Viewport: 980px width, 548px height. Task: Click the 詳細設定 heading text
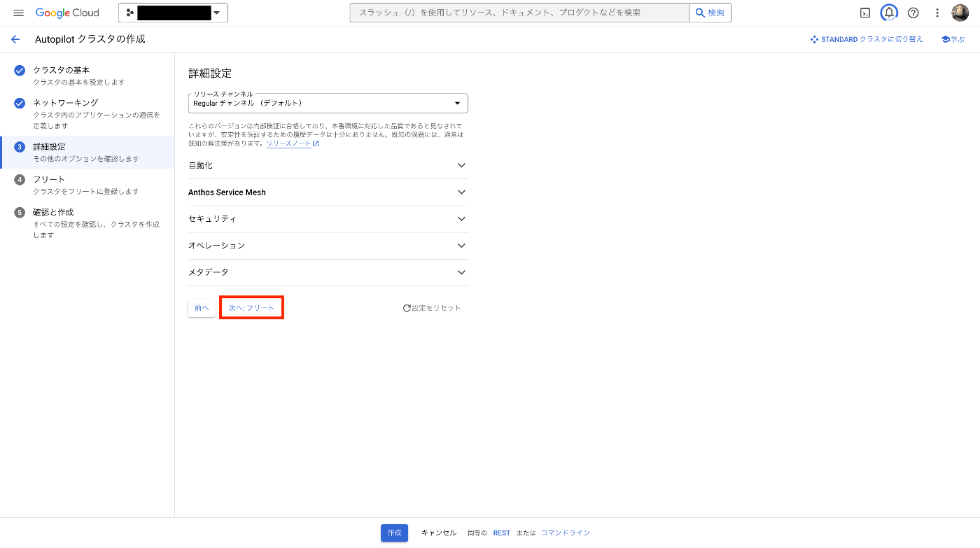(210, 73)
